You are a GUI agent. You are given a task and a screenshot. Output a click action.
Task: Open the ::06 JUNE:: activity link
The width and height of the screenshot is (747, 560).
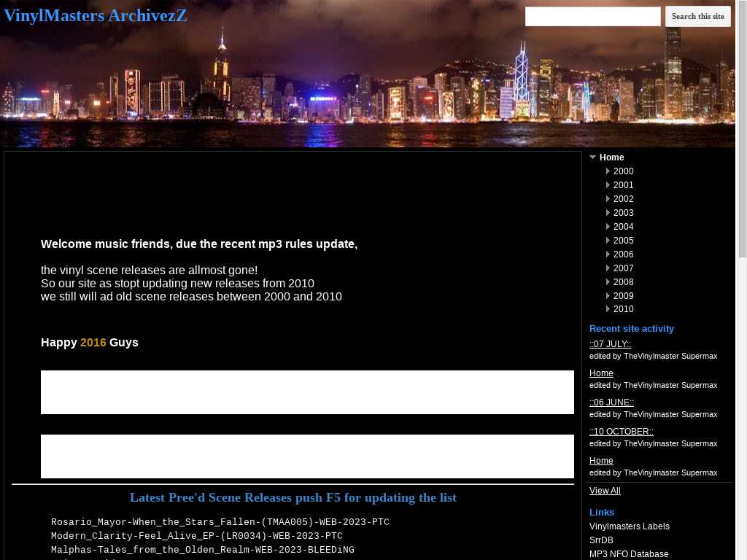(x=611, y=402)
